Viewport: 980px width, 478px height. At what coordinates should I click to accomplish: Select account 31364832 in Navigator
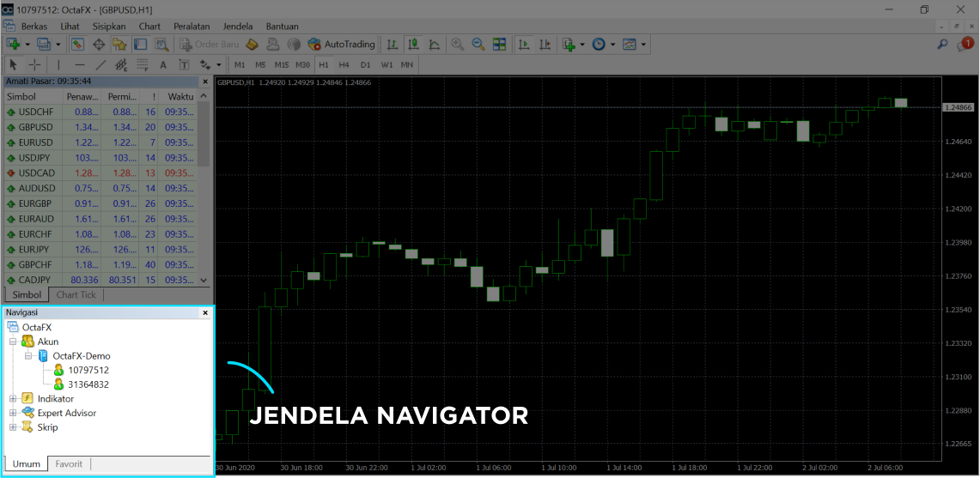click(x=88, y=384)
